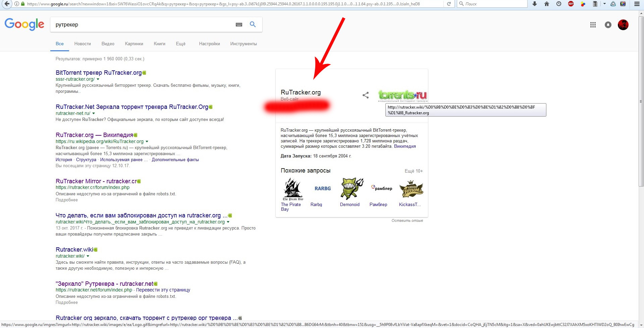644x328 pixels.
Task: Open the Ещё search menu
Action: [180, 44]
